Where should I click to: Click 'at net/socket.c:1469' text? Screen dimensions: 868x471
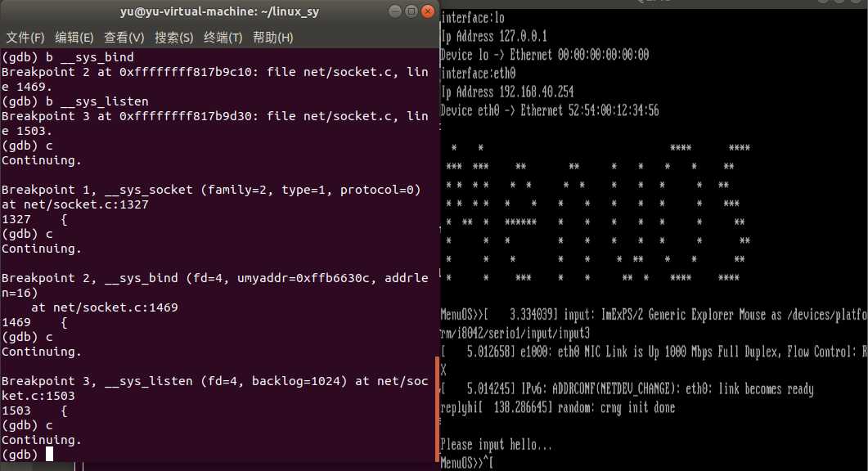105,307
